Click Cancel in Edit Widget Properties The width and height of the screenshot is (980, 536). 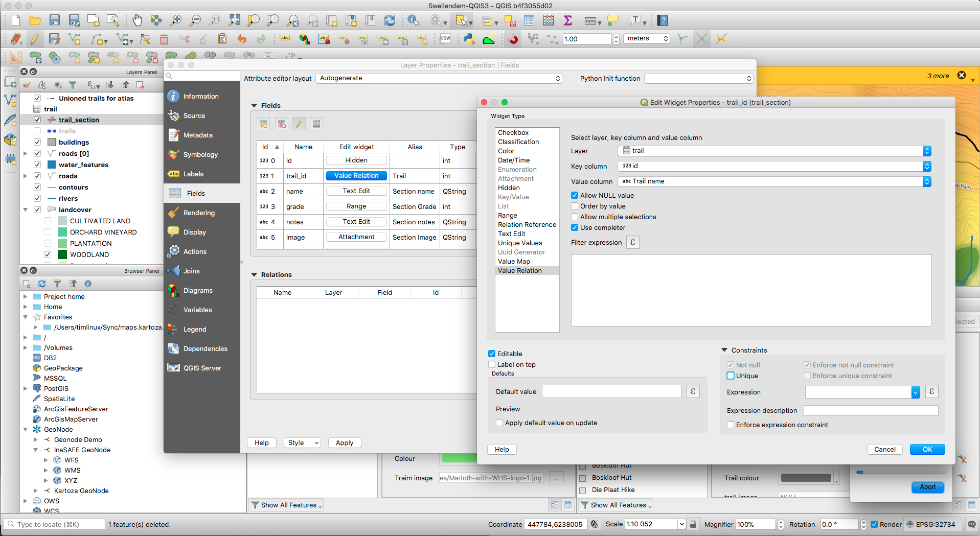[885, 449]
